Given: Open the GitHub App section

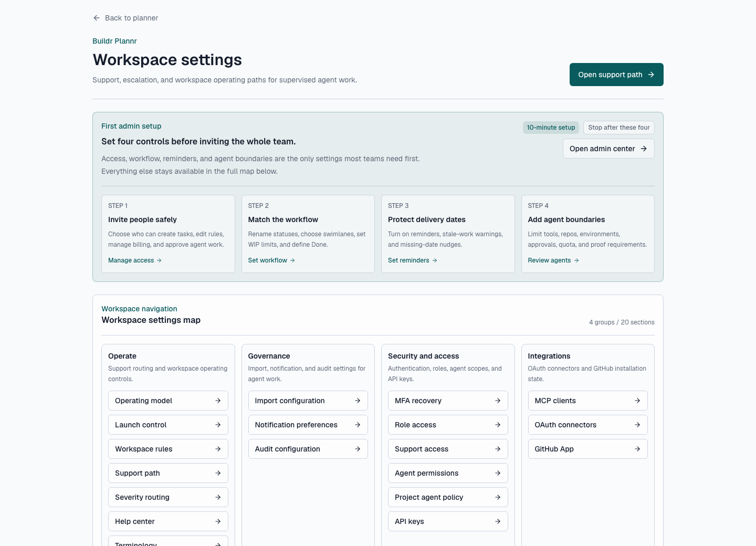Looking at the screenshot, I should click(588, 449).
